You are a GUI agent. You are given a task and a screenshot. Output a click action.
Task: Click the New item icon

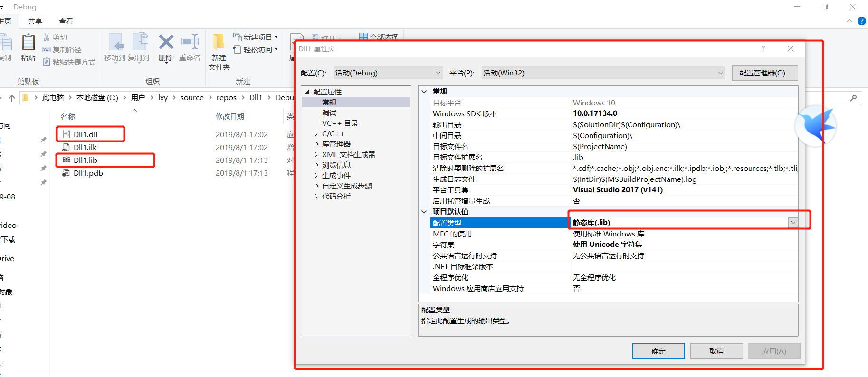238,37
